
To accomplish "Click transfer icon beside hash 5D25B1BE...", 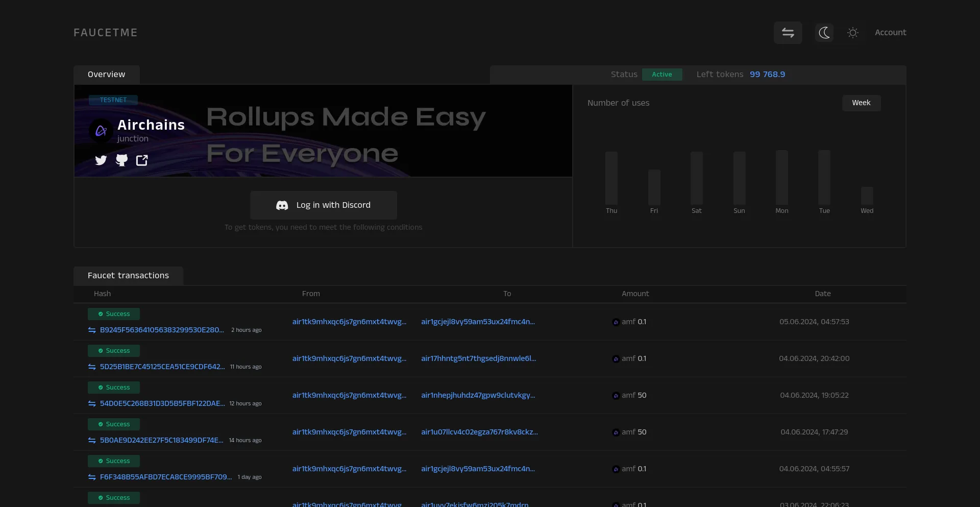I will pos(92,367).
